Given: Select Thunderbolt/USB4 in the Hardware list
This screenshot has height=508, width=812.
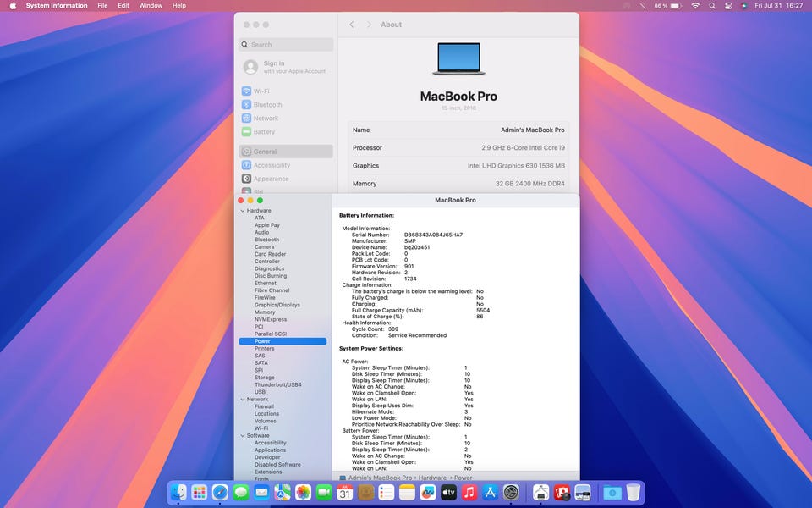Looking at the screenshot, I should 277,385.
